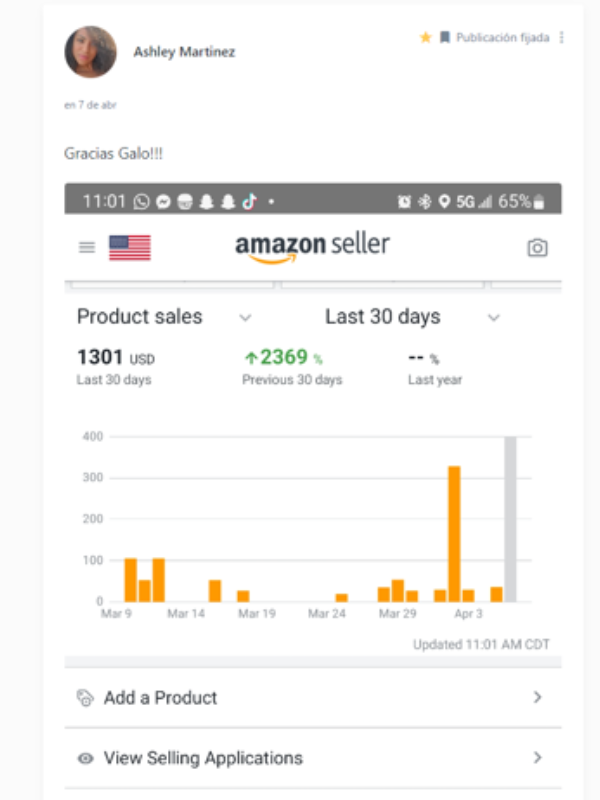Select the Add a Product menu item
Image resolution: width=600 pixels, height=800 pixels.
tap(160, 698)
